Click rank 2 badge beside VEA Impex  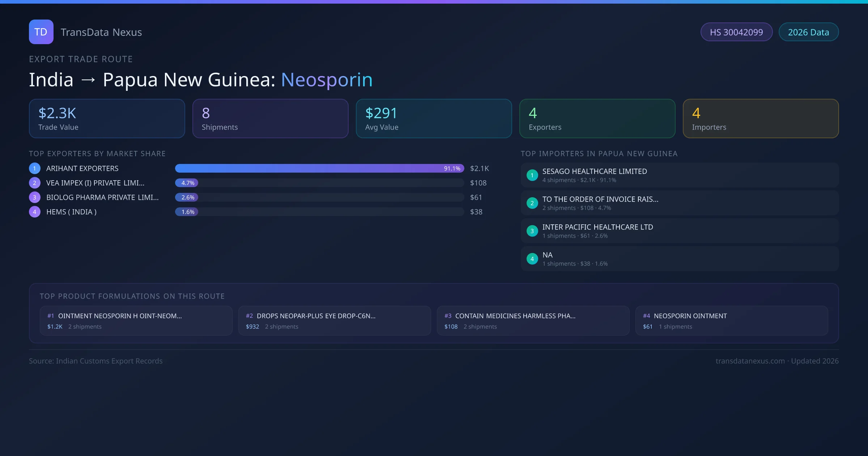pos(35,183)
